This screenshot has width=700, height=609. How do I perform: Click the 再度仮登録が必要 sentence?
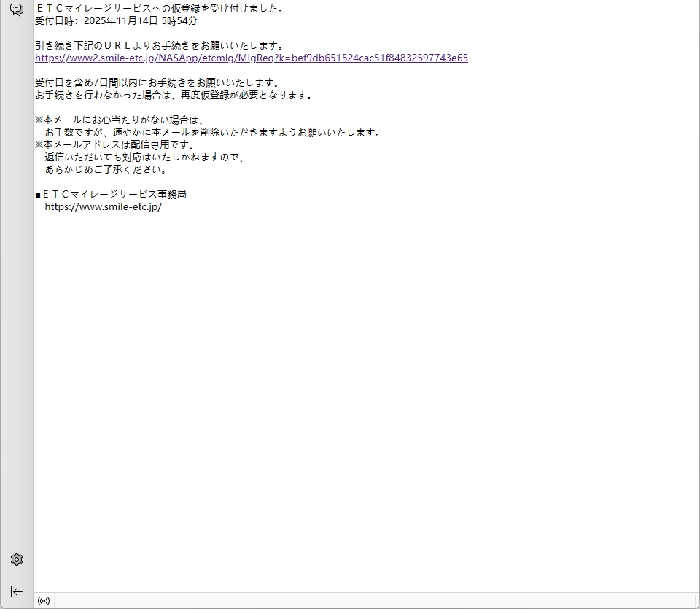click(174, 96)
